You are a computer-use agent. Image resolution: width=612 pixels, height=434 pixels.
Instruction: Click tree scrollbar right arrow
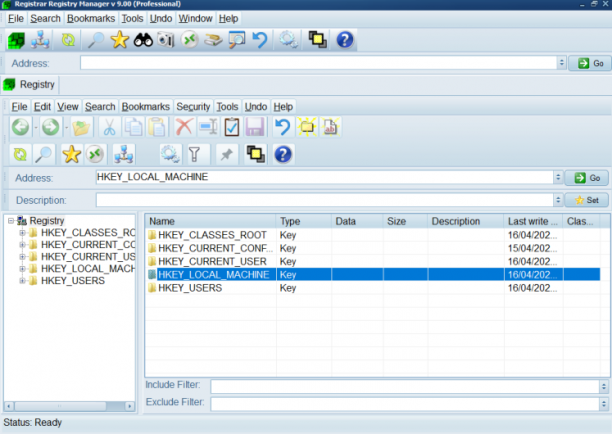[130, 406]
